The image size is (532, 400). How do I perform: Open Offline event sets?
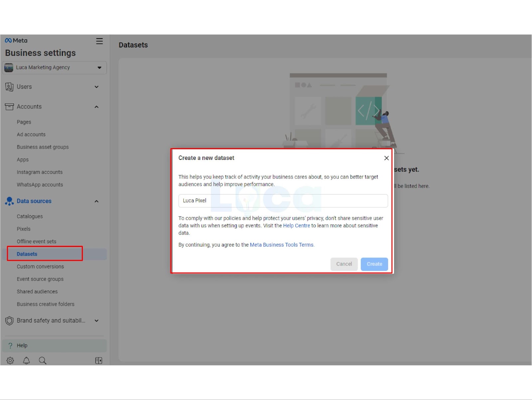click(x=37, y=242)
